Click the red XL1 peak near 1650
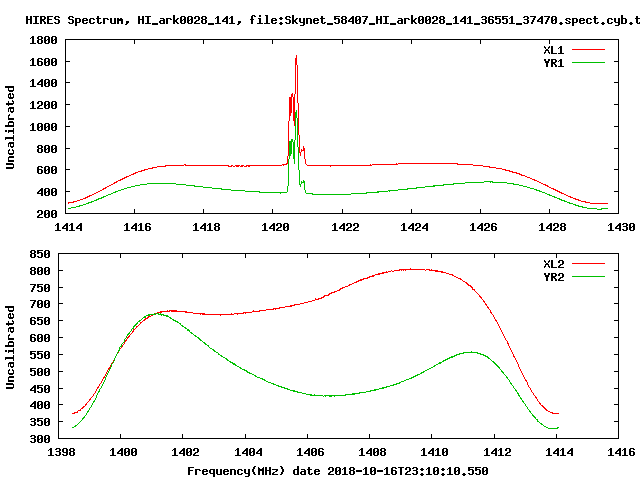The image size is (640, 480). click(x=296, y=56)
